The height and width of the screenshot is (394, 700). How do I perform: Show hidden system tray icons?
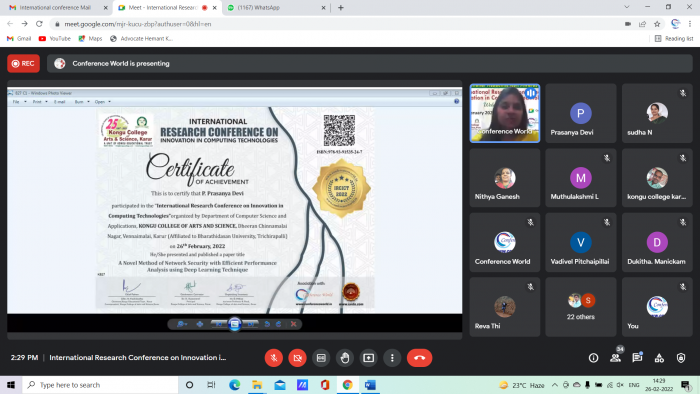(x=554, y=385)
